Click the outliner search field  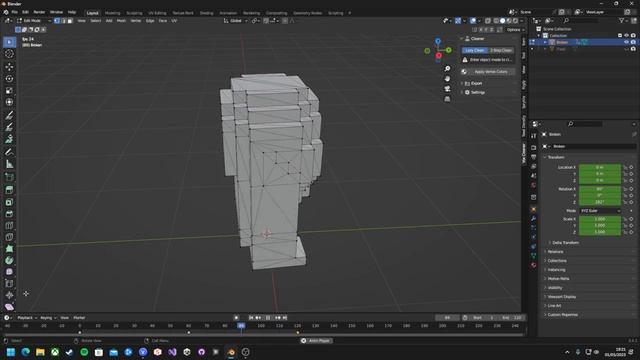coord(580,20)
